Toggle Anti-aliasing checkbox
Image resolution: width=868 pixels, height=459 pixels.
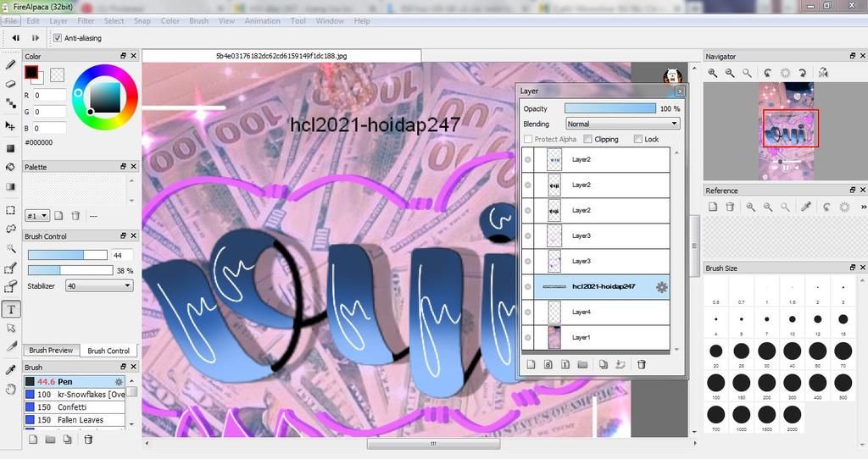(x=58, y=38)
